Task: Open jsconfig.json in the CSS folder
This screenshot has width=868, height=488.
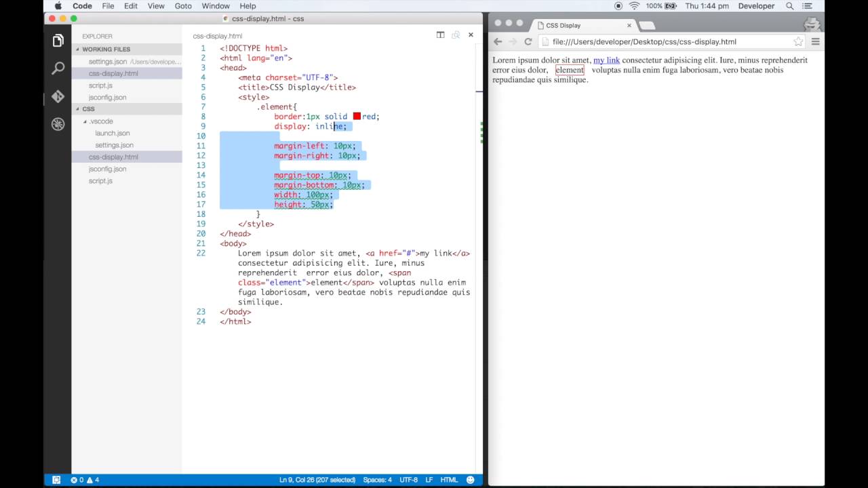Action: point(127,169)
